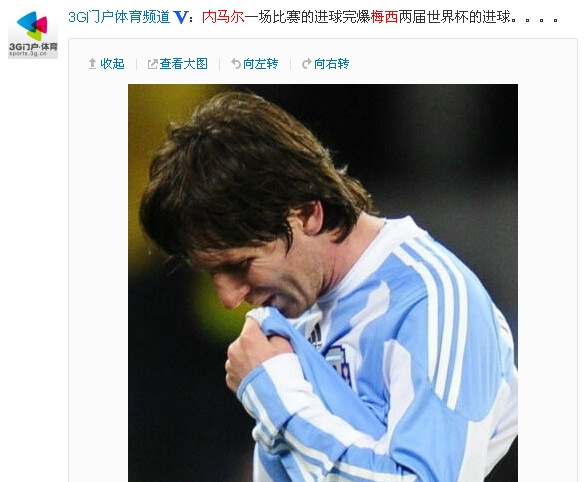This screenshot has width=587, height=482.
Task: Click the colorful logo in the avatar
Action: [33, 25]
